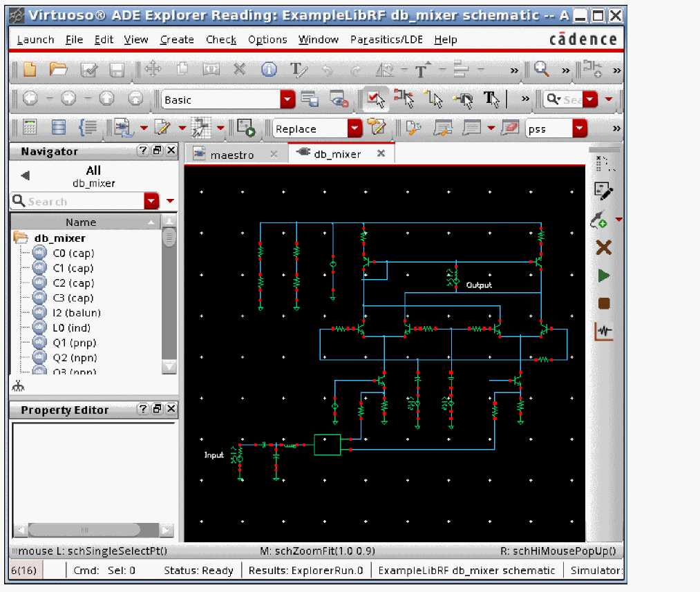Open the Basic workspace dropdown
Viewport: 700px width, 592px height.
pyautogui.click(x=287, y=99)
